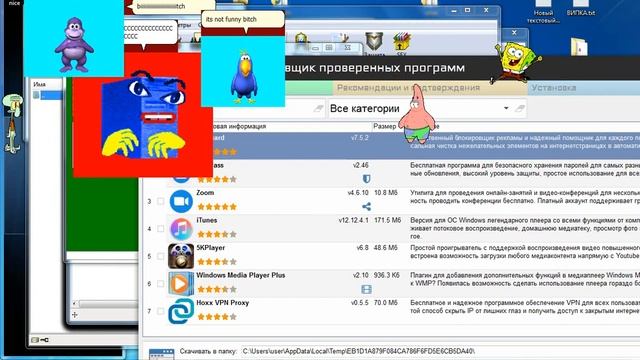Click the blue Peedy parrot character
This screenshot has height=360, width=640.
pos(243,77)
